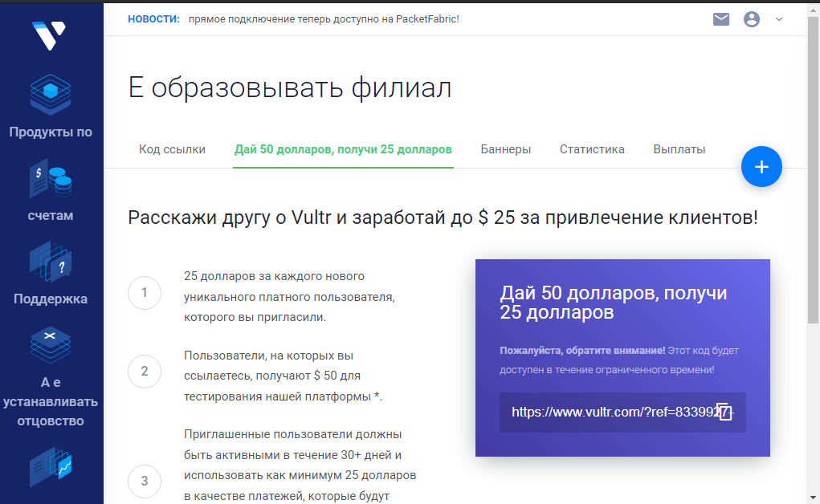
Task: Open the Выплаты tab
Action: [x=679, y=149]
